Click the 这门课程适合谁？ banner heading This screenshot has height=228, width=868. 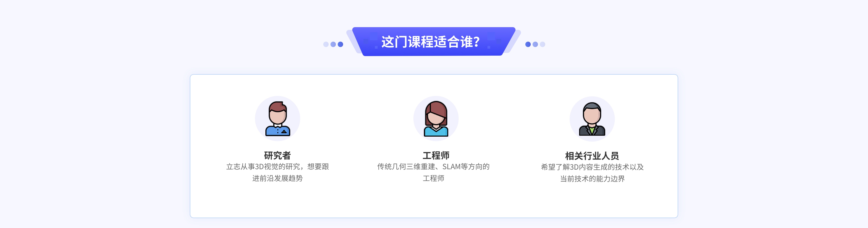430,42
